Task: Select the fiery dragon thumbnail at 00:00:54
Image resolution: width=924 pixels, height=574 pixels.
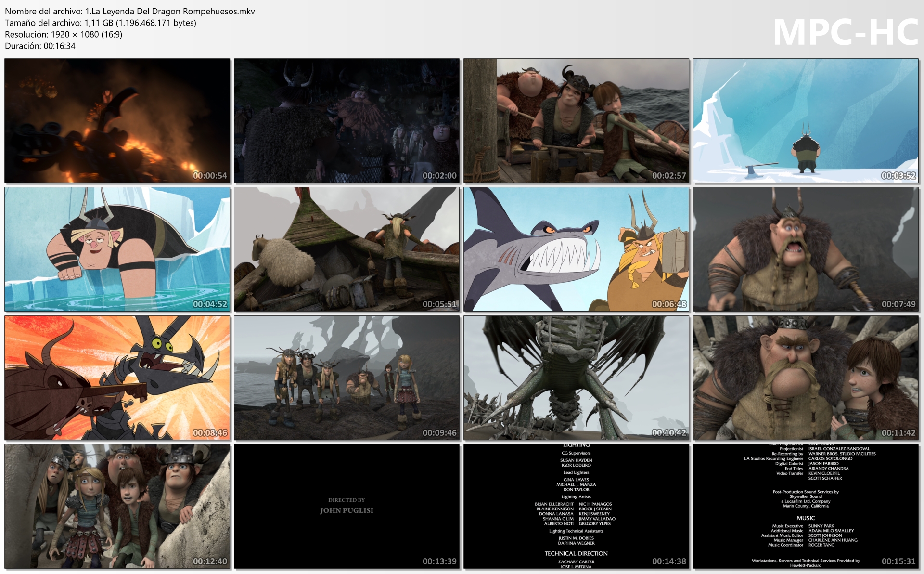Action: [117, 120]
